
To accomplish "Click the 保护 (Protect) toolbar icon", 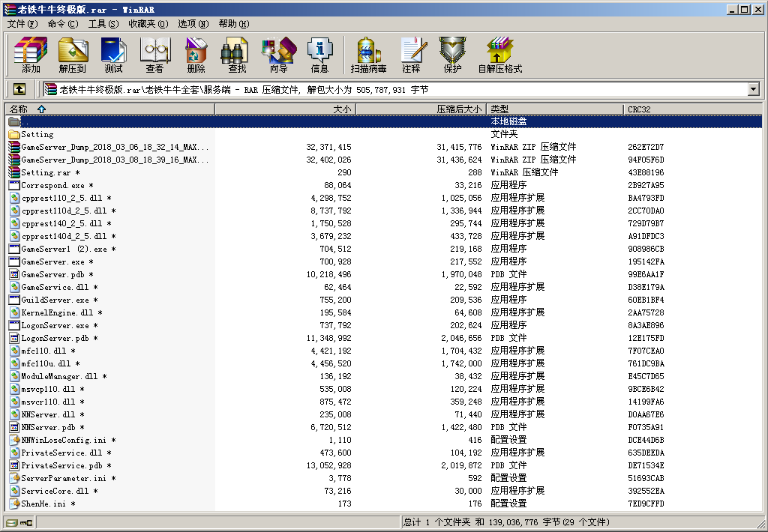I will [x=452, y=55].
